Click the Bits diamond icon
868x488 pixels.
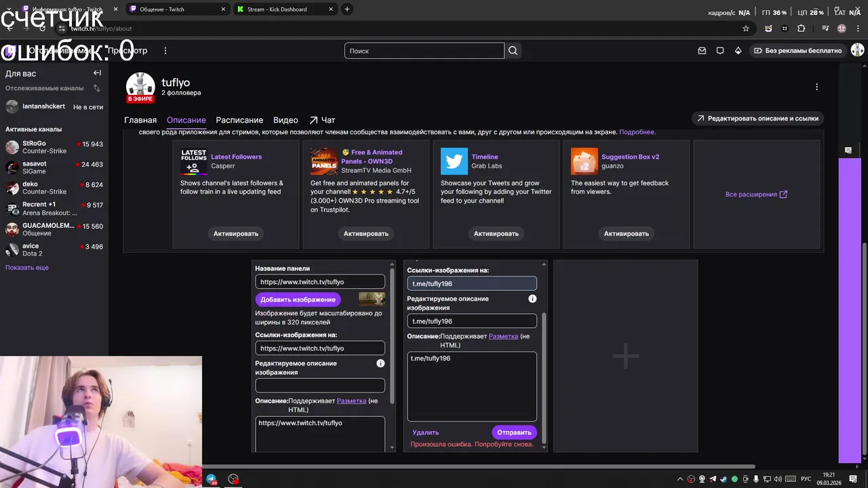(x=738, y=51)
